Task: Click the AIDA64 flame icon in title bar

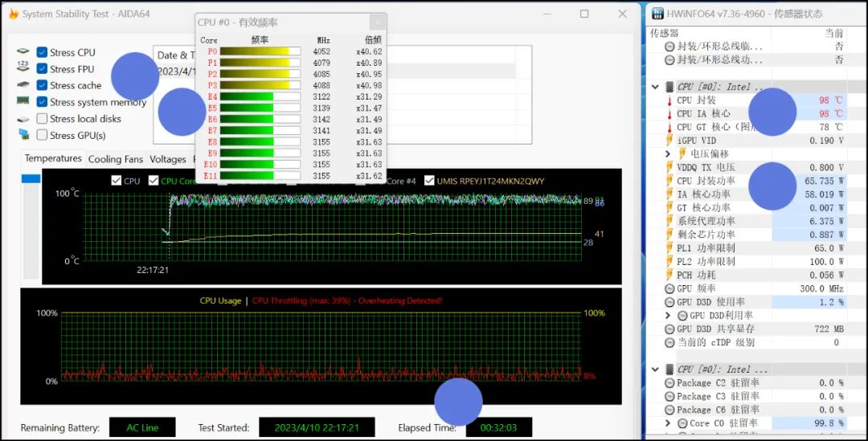Action: [x=13, y=14]
